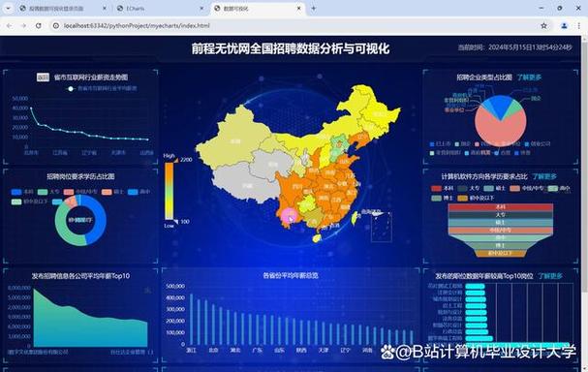Close the first browser tab
This screenshot has width=588, height=372.
(x=105, y=8)
